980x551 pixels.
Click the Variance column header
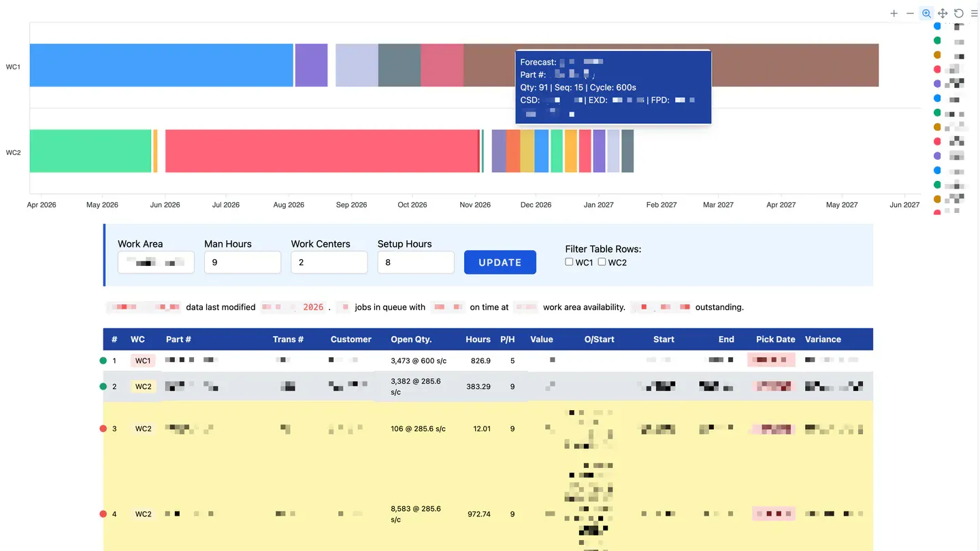823,339
